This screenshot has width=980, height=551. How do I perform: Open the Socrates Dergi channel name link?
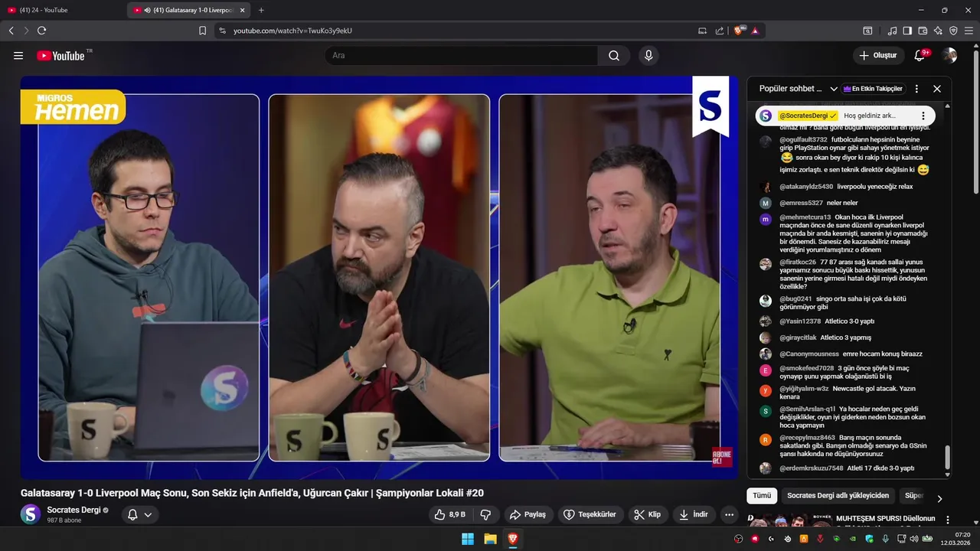tap(73, 510)
